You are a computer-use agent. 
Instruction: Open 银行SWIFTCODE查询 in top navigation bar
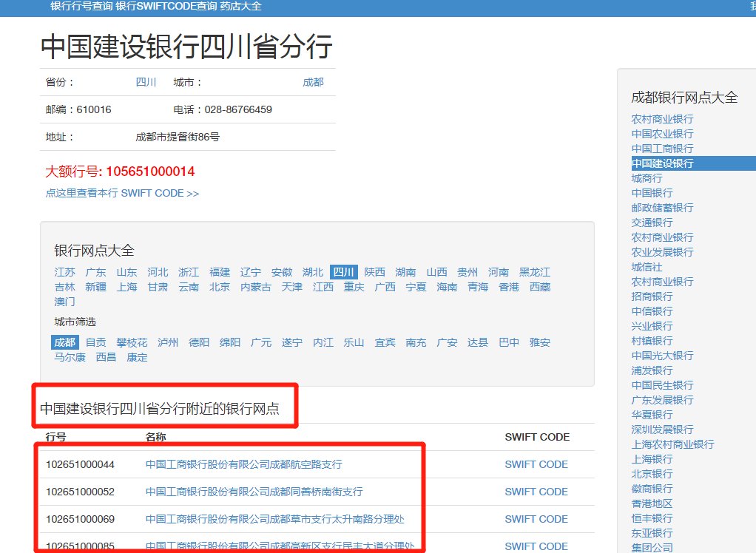coord(166,6)
